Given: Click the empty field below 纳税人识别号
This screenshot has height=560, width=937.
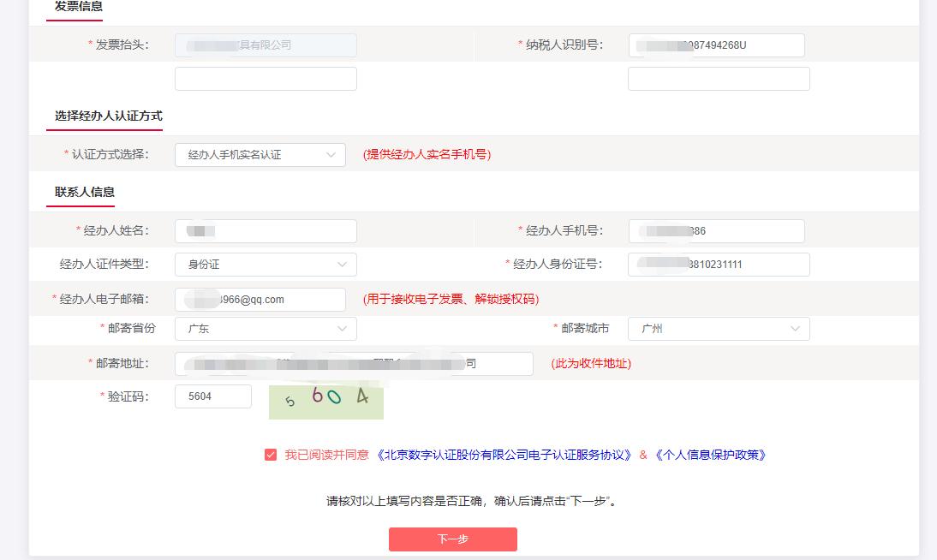Looking at the screenshot, I should 717,78.
